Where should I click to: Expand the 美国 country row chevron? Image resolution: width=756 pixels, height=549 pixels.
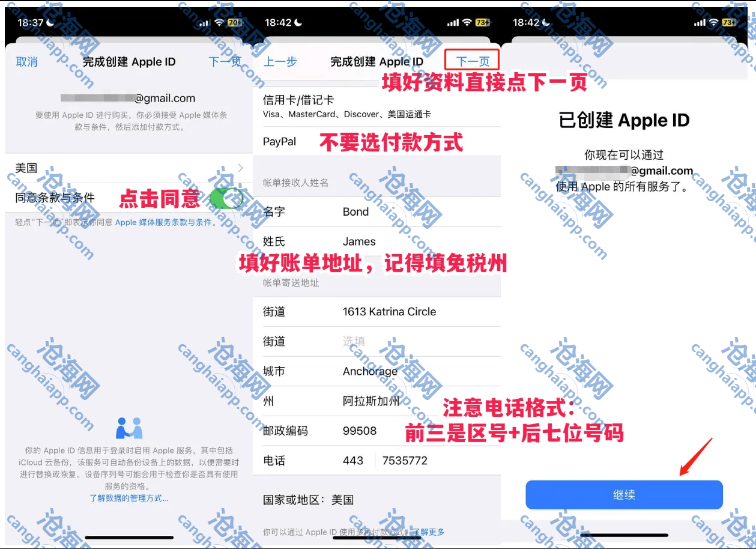click(x=240, y=168)
